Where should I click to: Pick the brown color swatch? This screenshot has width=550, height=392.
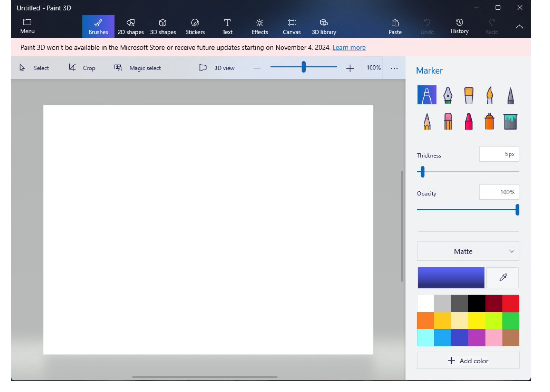click(x=511, y=337)
